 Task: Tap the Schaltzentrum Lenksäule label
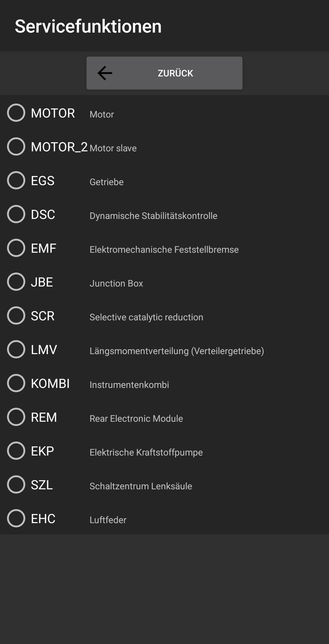pos(141,486)
